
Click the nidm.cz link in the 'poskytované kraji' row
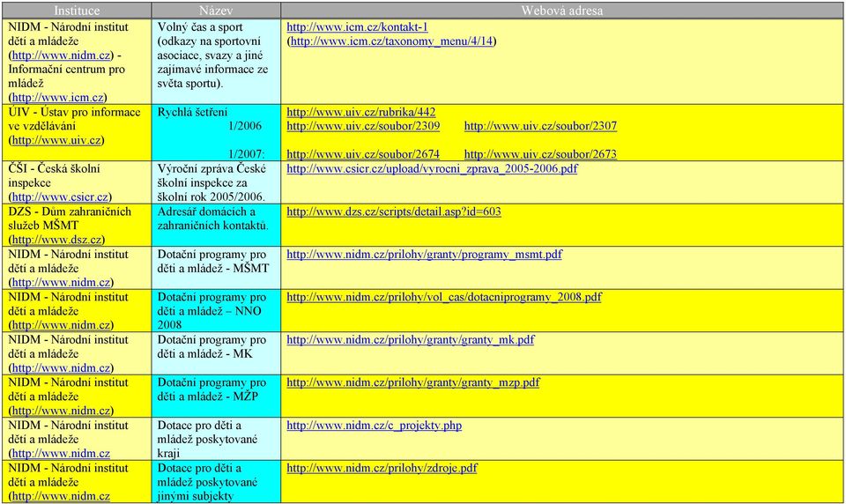pos(61,453)
